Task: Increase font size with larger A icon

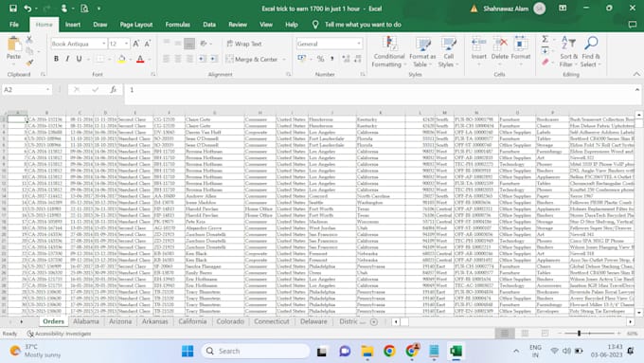Action: pos(136,44)
